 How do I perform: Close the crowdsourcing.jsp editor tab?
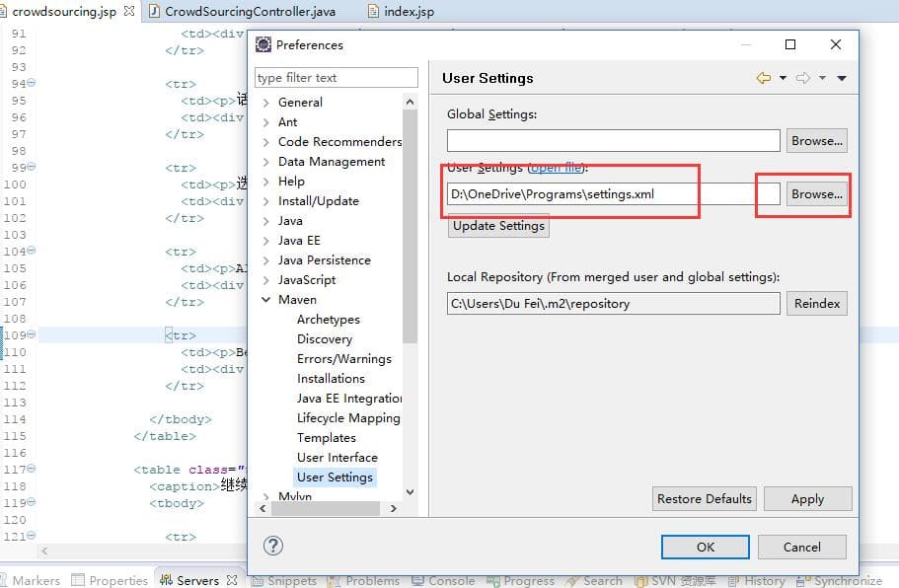coord(129,12)
